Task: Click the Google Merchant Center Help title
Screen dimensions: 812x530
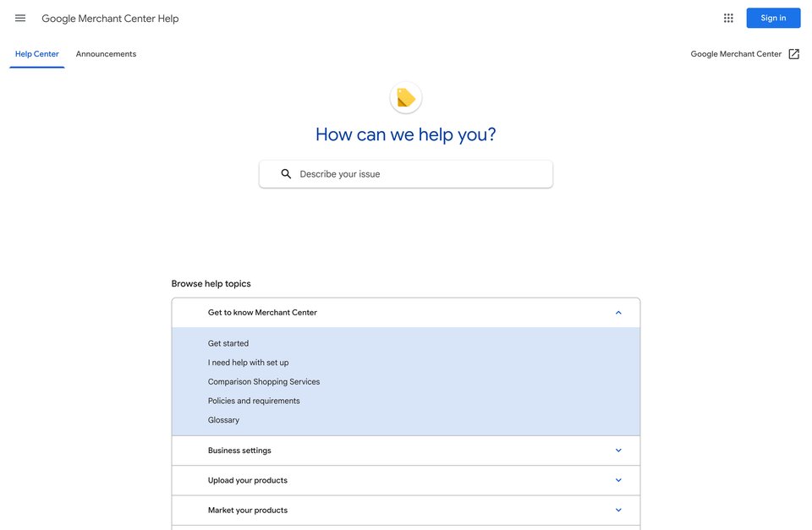Action: 110,18
